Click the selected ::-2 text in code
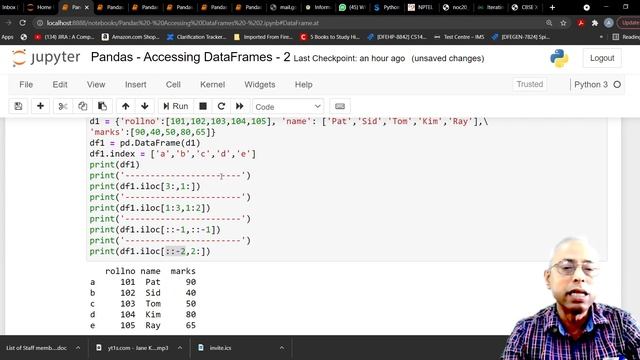 (x=175, y=251)
